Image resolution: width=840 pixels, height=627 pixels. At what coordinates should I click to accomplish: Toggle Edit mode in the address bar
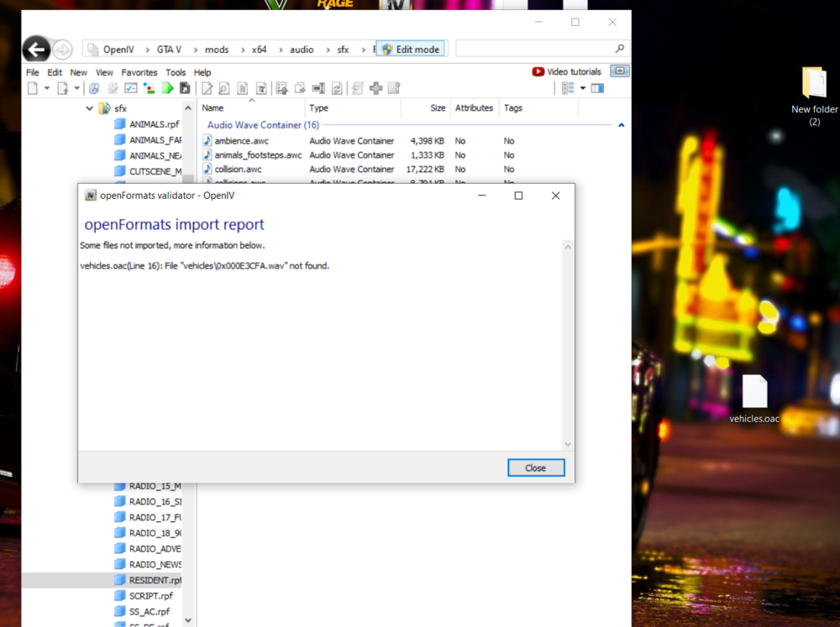411,48
